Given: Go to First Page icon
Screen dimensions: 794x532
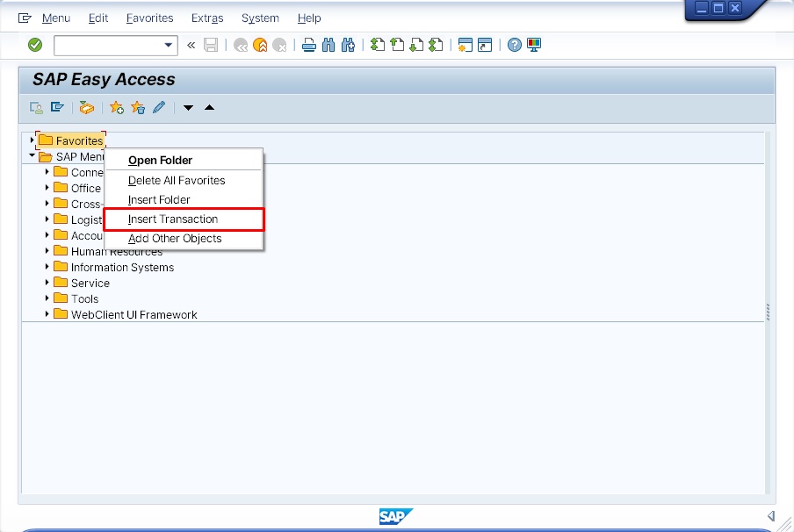Looking at the screenshot, I should point(378,45).
